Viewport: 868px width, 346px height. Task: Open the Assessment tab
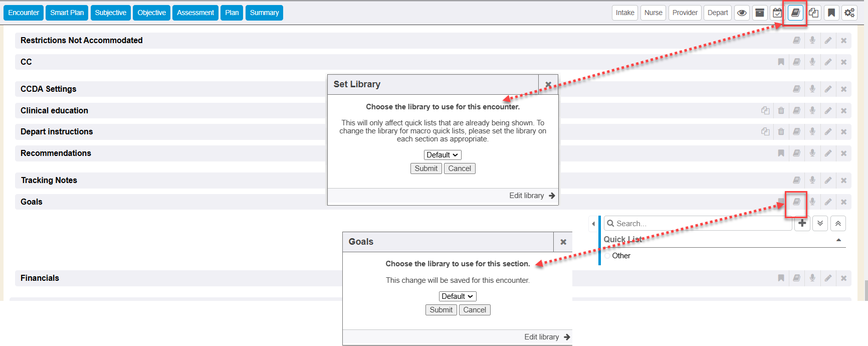click(195, 13)
